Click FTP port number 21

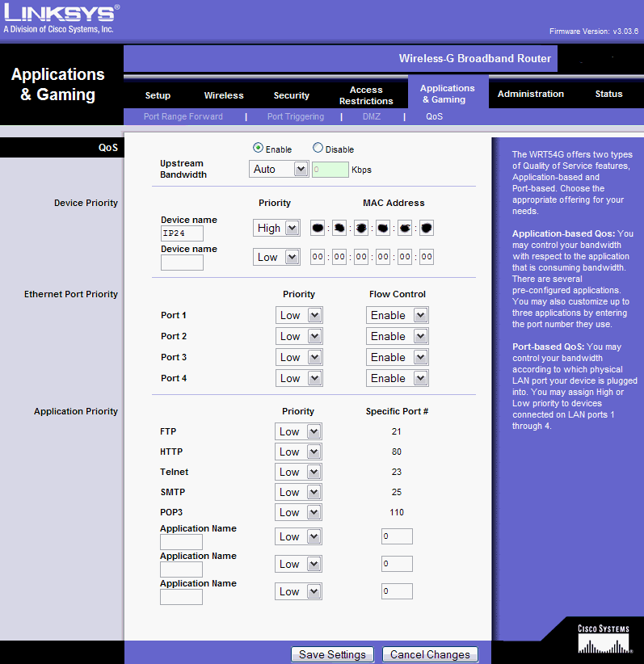[x=396, y=431]
